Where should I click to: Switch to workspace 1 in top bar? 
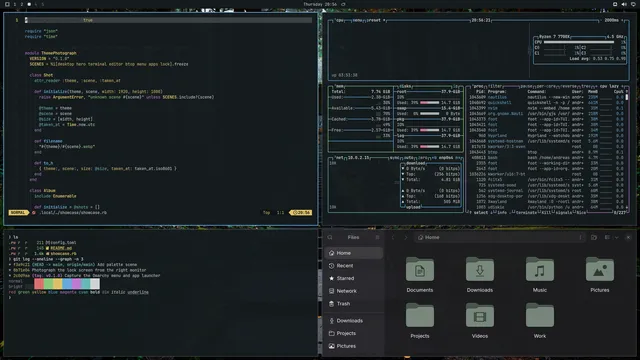[15, 4]
